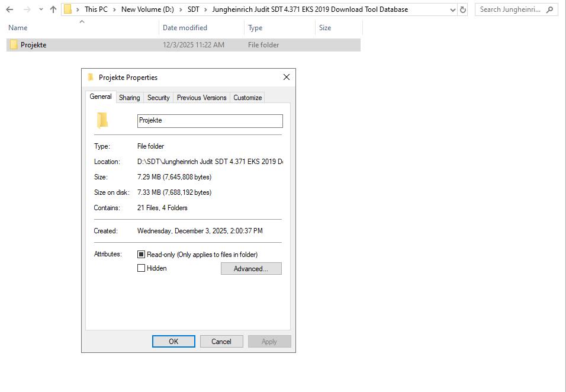Enable the Hidden attribute checkbox

pyautogui.click(x=141, y=268)
